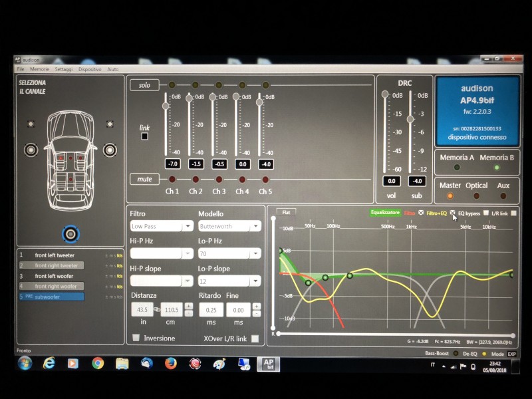Open the Filtro Low Pass dropdown
Screen dimensions: 532x399
pos(162,226)
